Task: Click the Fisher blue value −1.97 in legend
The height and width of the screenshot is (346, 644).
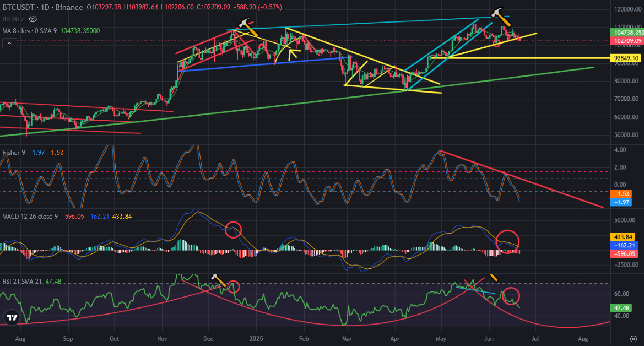Action: point(37,153)
